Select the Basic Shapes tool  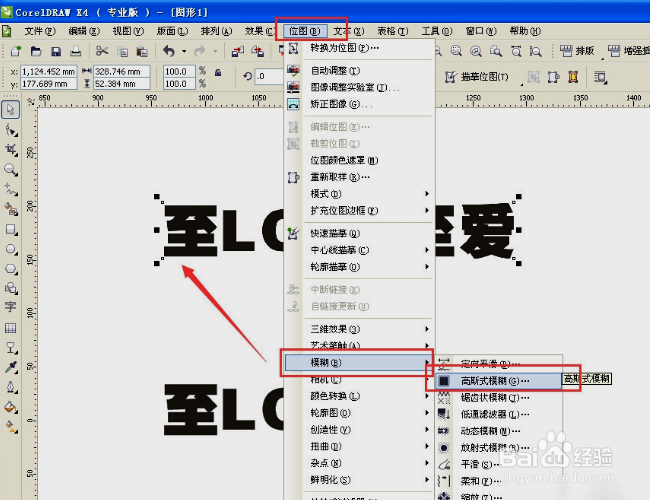(x=10, y=288)
